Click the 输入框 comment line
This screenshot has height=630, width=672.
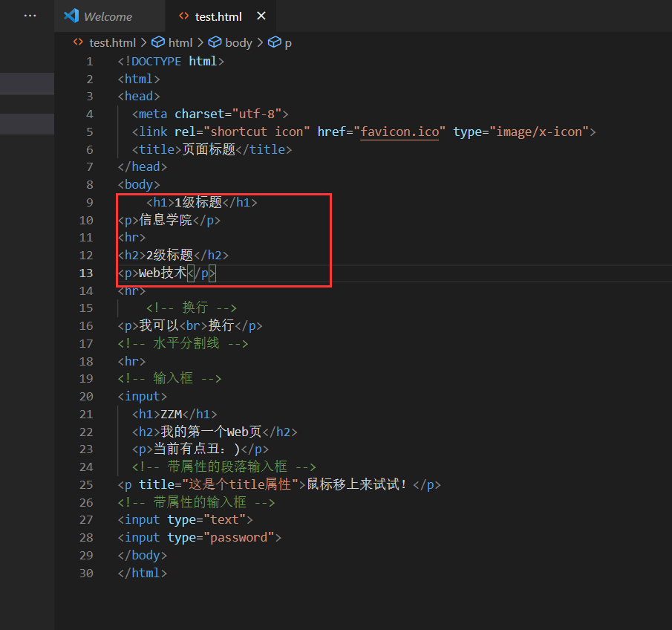170,378
